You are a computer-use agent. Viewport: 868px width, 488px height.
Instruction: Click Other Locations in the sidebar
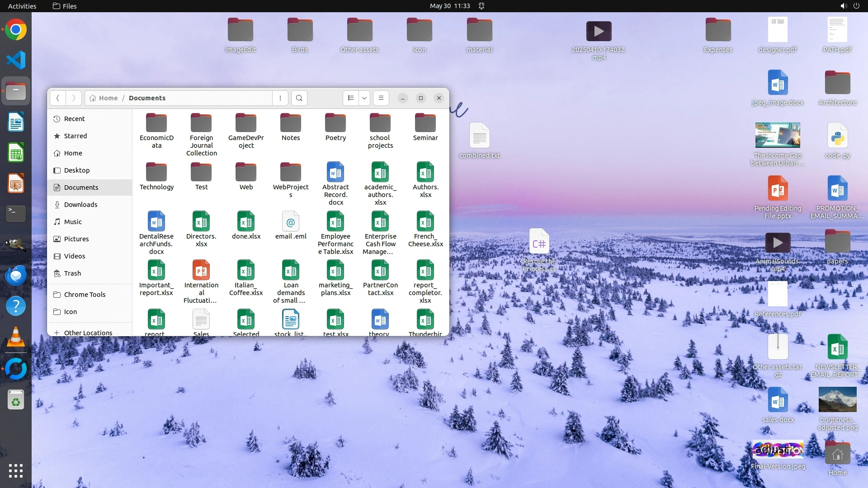point(88,333)
